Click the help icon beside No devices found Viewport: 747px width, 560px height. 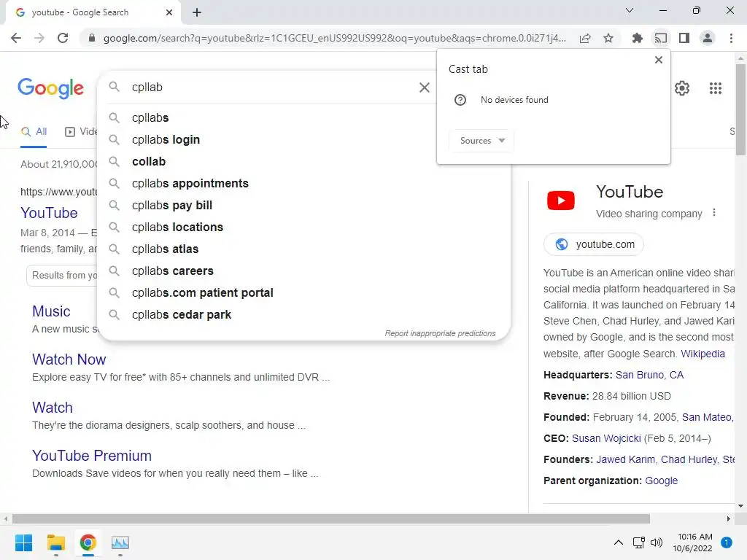[x=460, y=100]
